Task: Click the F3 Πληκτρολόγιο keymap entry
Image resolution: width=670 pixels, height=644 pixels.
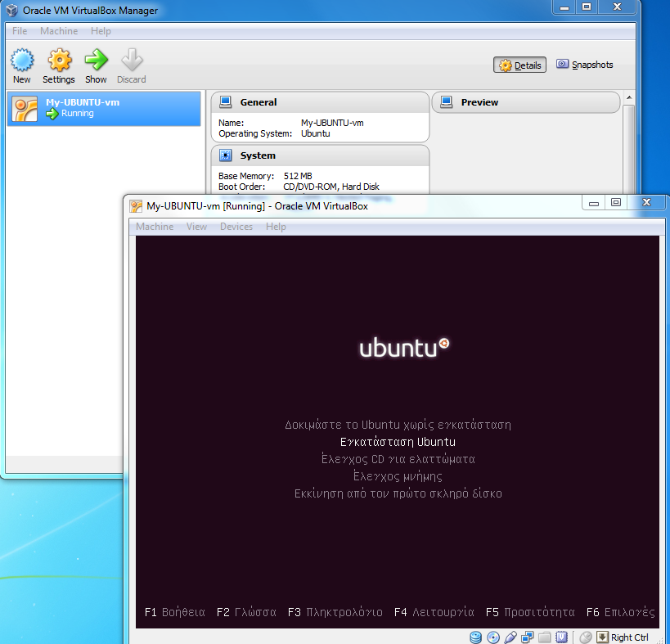Action: [x=335, y=612]
